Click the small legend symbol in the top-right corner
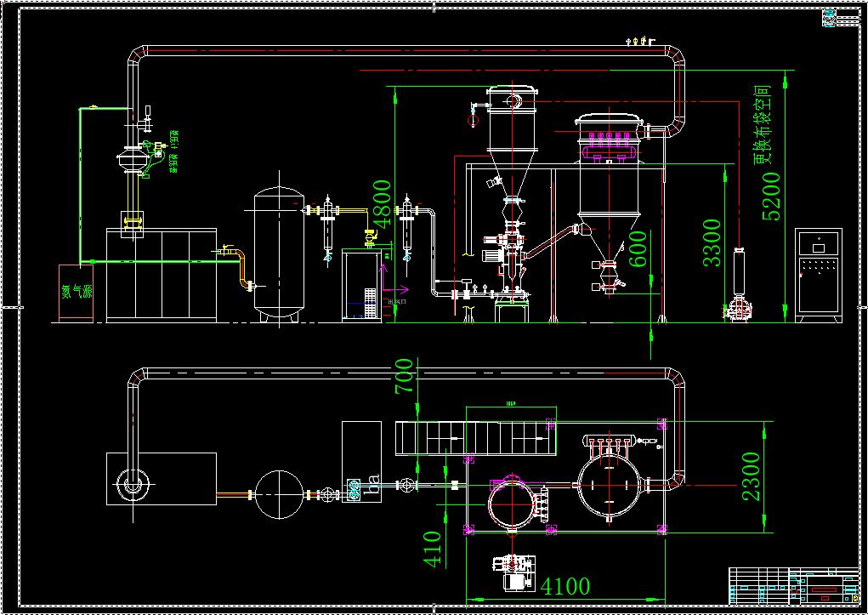This screenshot has width=868, height=615. pos(829,19)
